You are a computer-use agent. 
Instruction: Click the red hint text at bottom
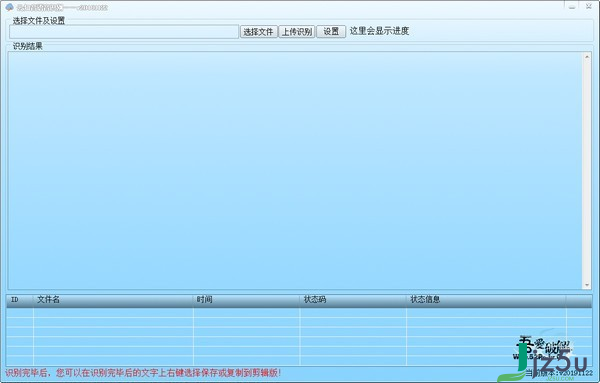[x=143, y=373]
